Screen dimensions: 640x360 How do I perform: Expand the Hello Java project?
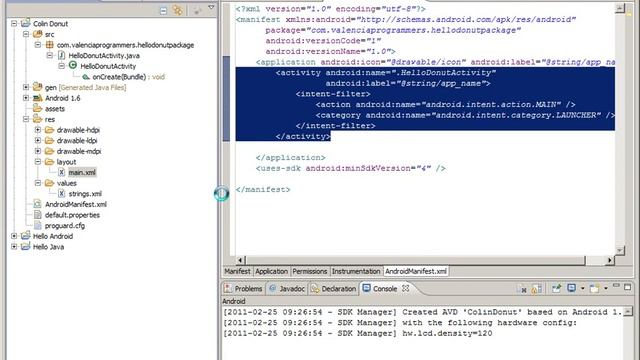click(x=14, y=247)
